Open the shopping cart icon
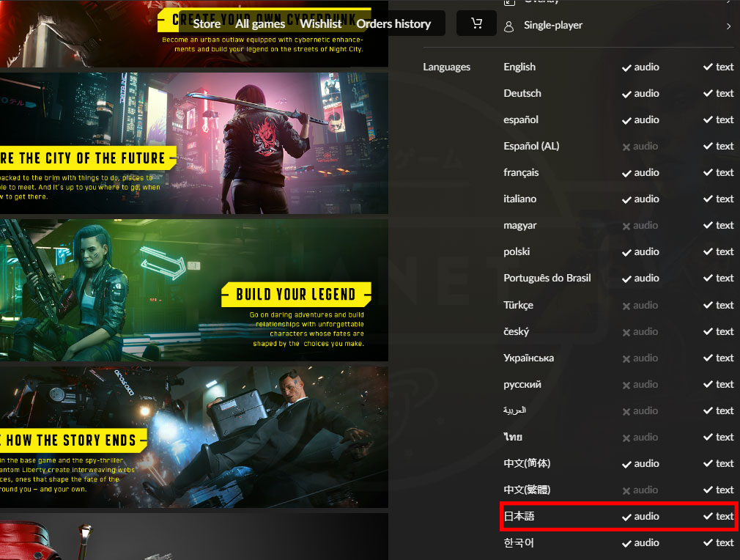740x560 pixels. [x=476, y=23]
